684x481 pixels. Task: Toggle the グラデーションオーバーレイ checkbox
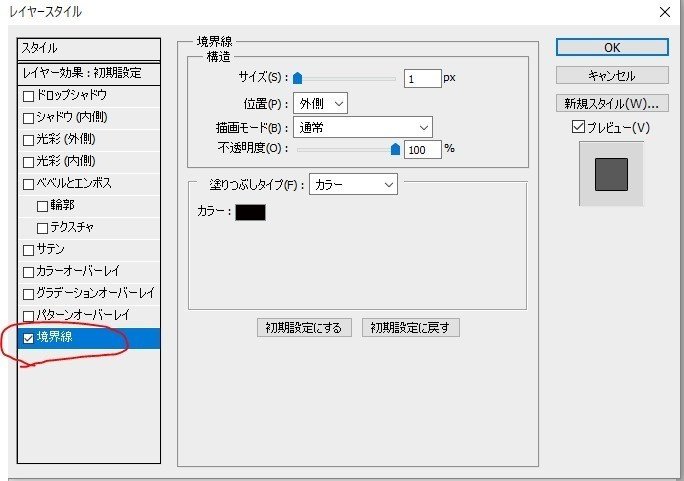tap(28, 294)
